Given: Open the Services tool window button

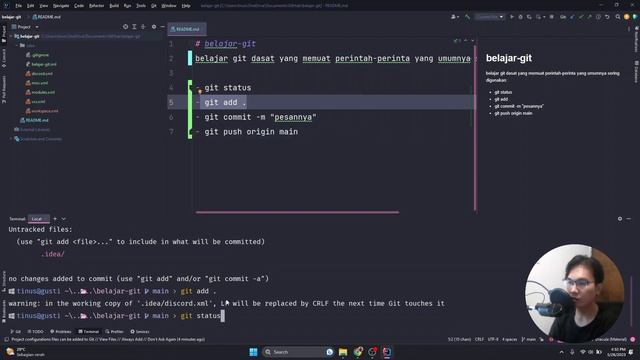Looking at the screenshot, I should 140,331.
